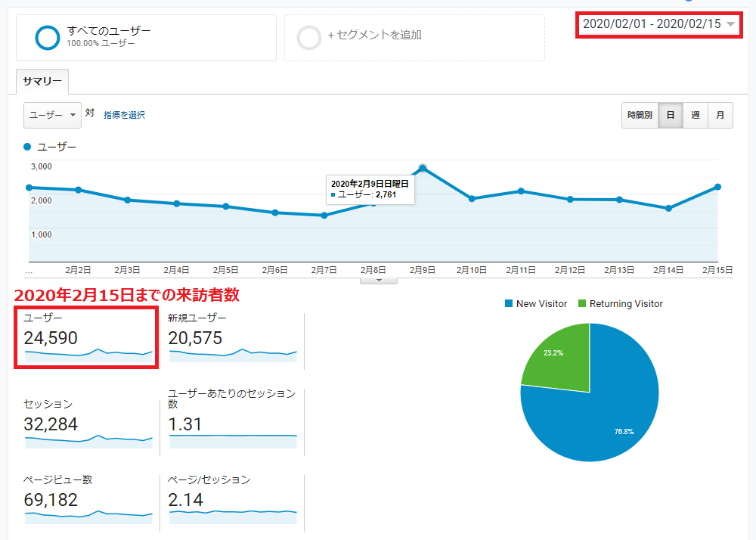The width and height of the screenshot is (756, 540).
Task: Open the ユーザー metric dropdown
Action: 52,115
